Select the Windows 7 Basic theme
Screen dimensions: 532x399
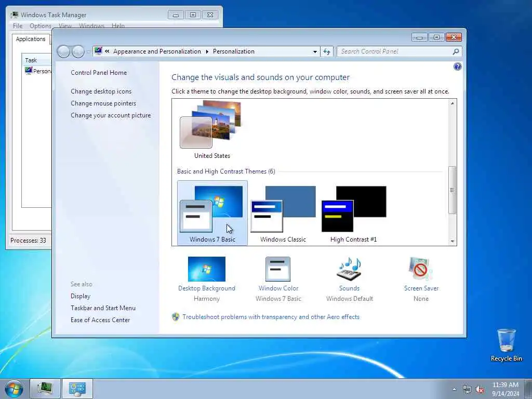(212, 212)
